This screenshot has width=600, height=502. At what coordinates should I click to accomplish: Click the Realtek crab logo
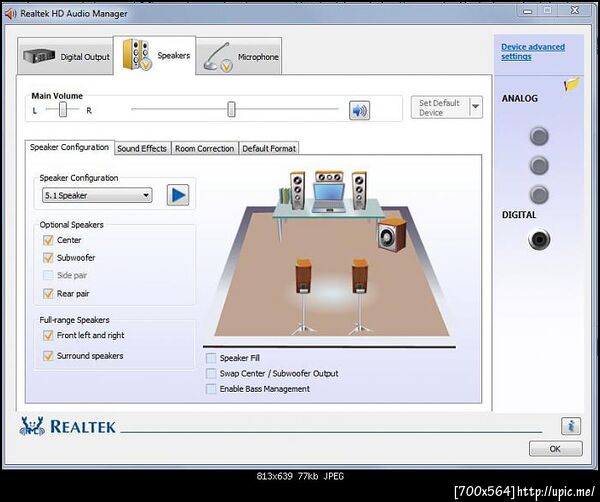pyautogui.click(x=32, y=426)
